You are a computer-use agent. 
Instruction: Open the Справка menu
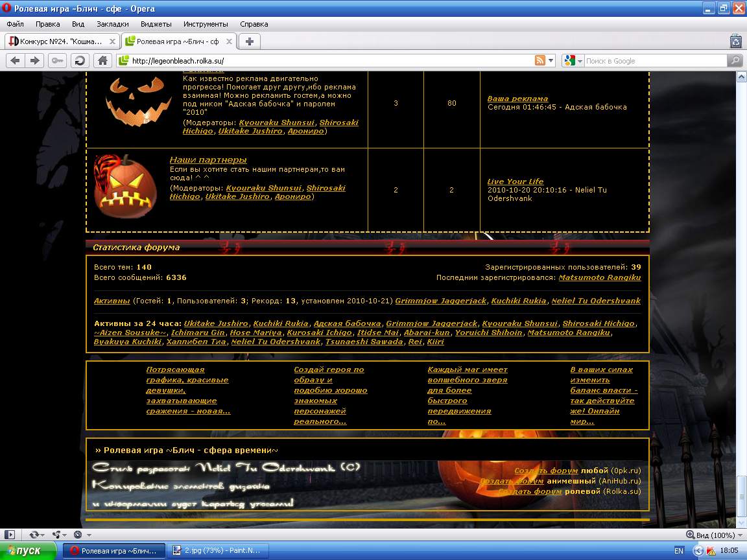pyautogui.click(x=254, y=24)
